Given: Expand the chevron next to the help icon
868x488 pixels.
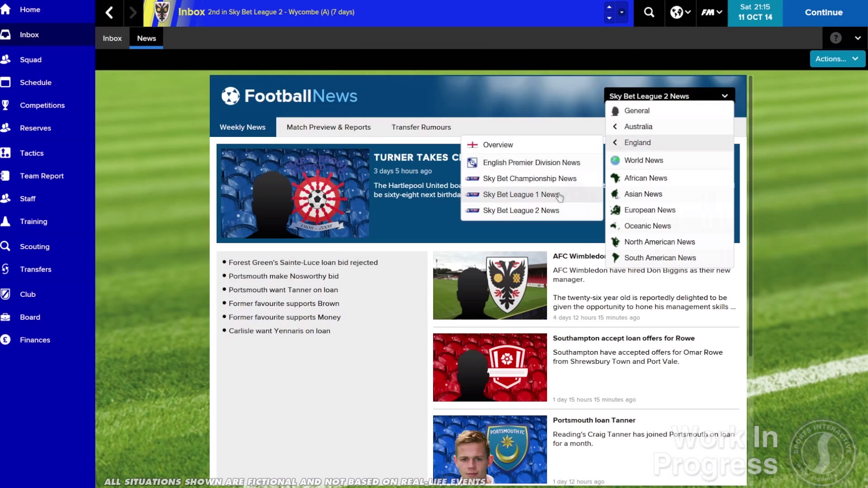Looking at the screenshot, I should click(x=858, y=38).
